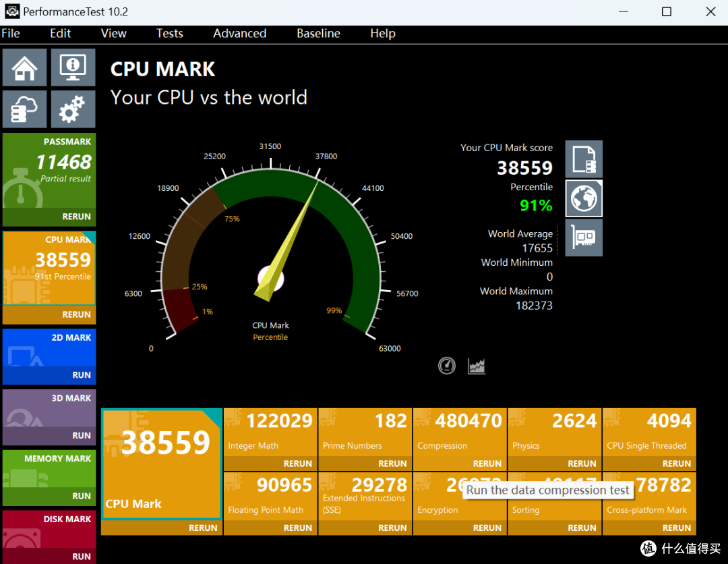Screen dimensions: 728x564
Task: Run the 3D Mark test
Action: tap(49, 435)
